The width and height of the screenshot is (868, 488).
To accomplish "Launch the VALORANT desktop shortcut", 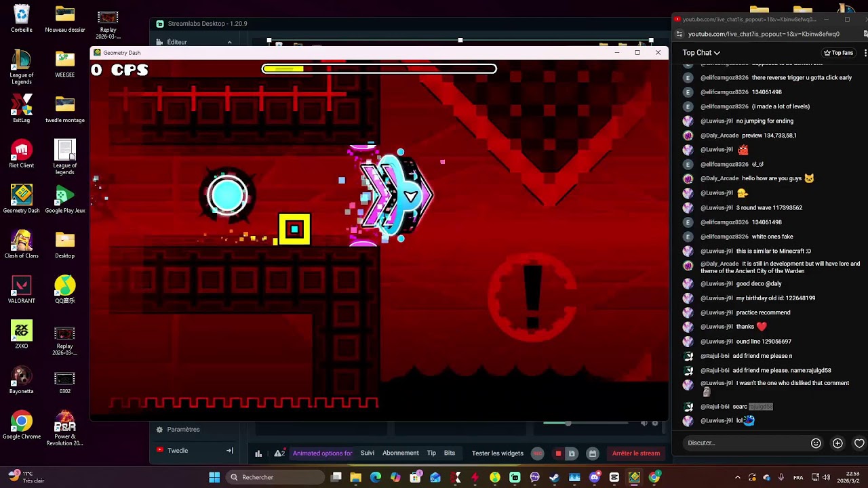I will click(22, 289).
